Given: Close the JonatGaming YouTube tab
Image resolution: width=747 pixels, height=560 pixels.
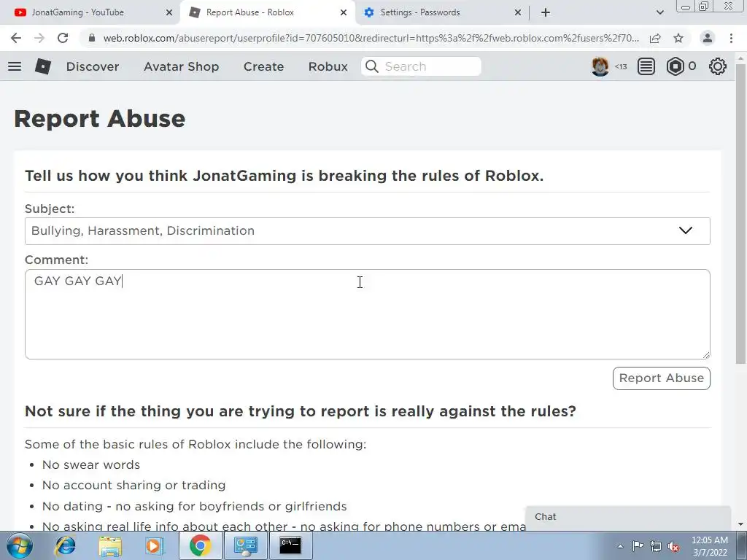Looking at the screenshot, I should point(169,13).
